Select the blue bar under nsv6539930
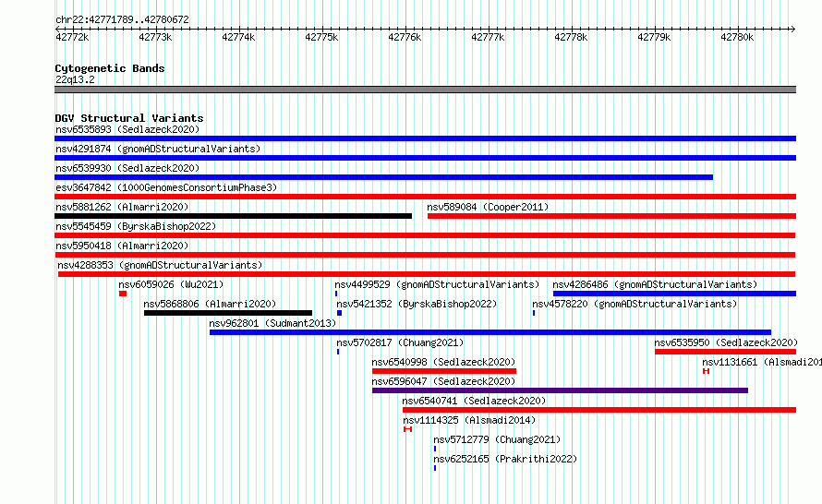The width and height of the screenshot is (822, 504). tap(383, 177)
